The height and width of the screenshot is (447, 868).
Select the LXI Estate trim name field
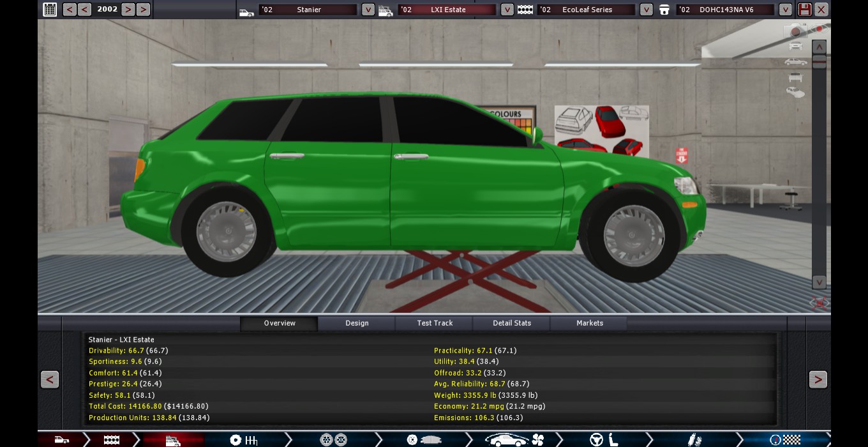pos(447,10)
